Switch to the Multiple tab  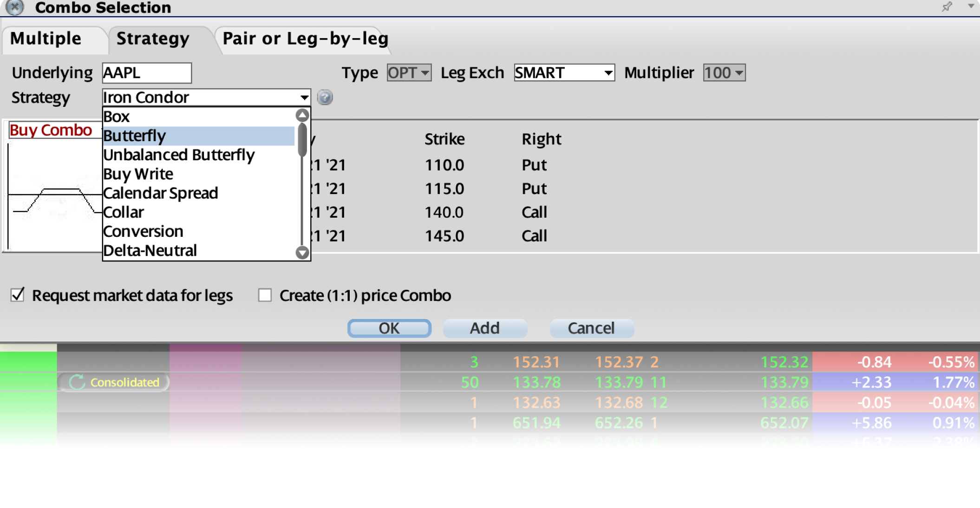pos(46,39)
